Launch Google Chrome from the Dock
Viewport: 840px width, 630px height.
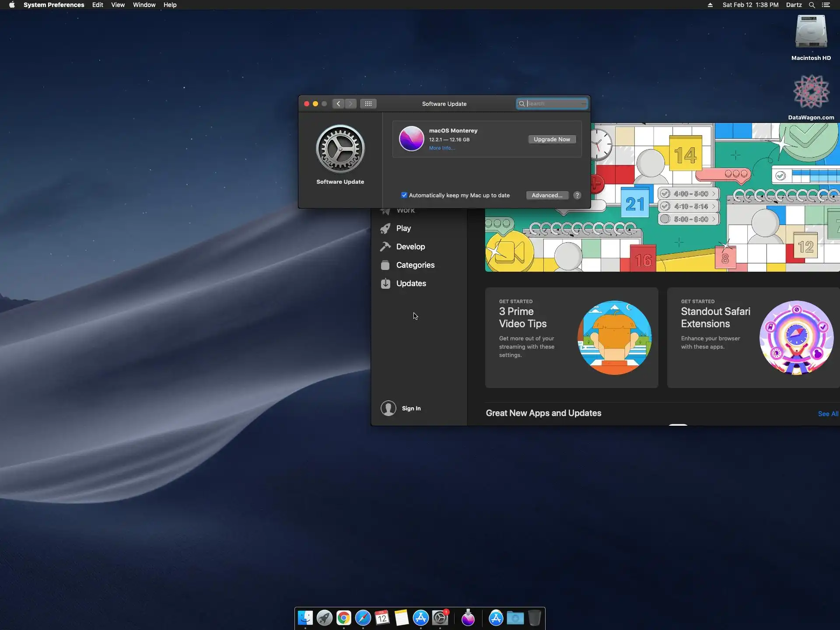[344, 618]
